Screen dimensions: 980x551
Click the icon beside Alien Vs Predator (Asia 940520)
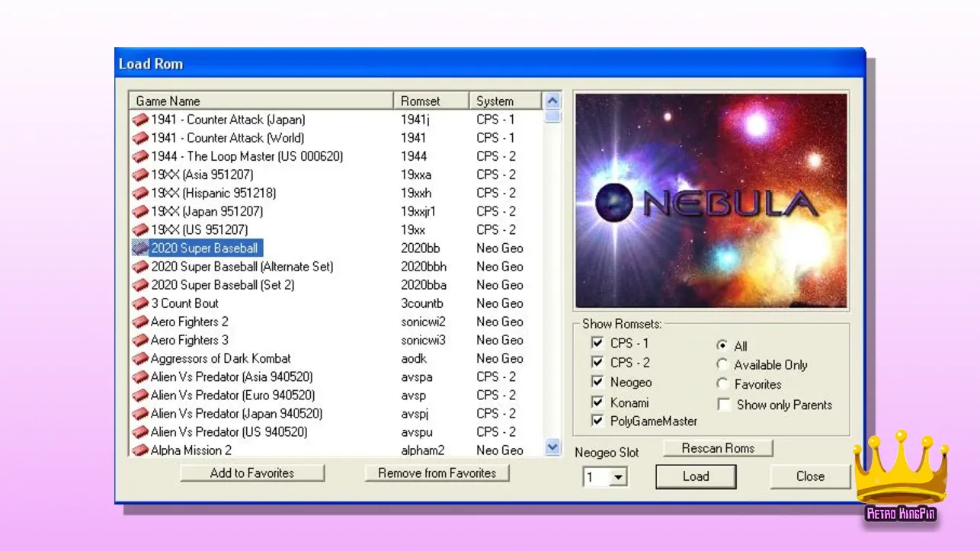(x=140, y=376)
